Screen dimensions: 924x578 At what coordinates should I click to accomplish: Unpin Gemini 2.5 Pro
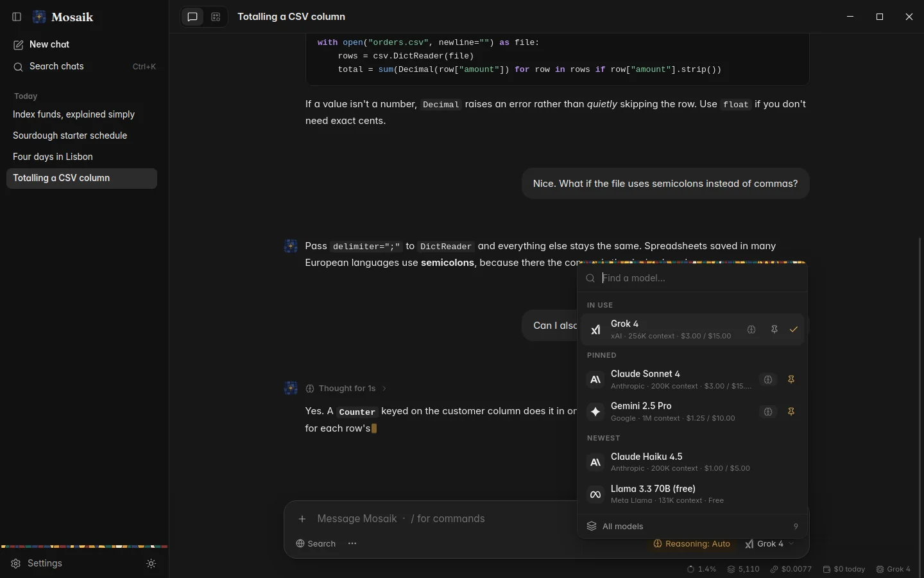791,412
